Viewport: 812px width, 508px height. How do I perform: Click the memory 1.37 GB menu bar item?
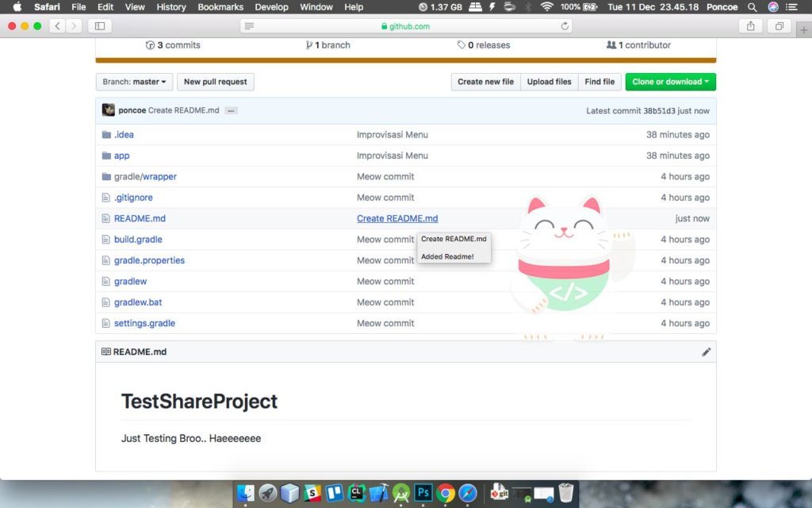(x=440, y=6)
